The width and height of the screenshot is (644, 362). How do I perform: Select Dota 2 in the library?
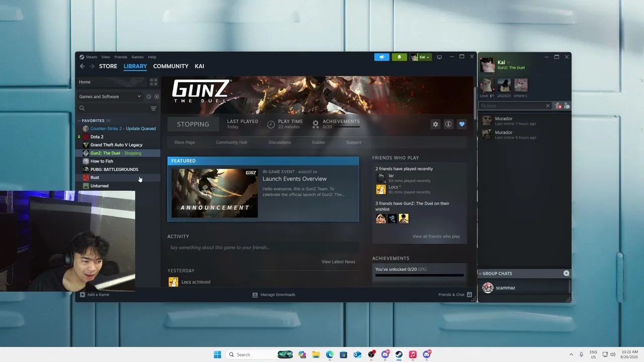(119, 137)
